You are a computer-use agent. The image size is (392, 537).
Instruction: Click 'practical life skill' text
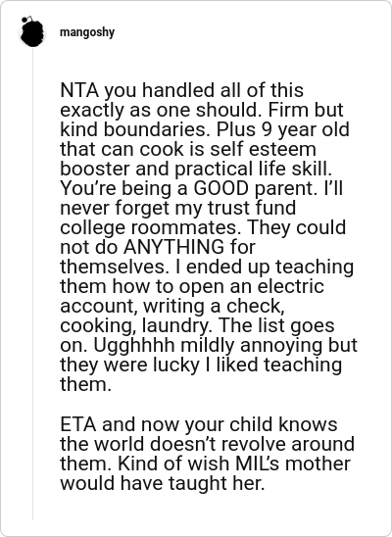(x=253, y=170)
